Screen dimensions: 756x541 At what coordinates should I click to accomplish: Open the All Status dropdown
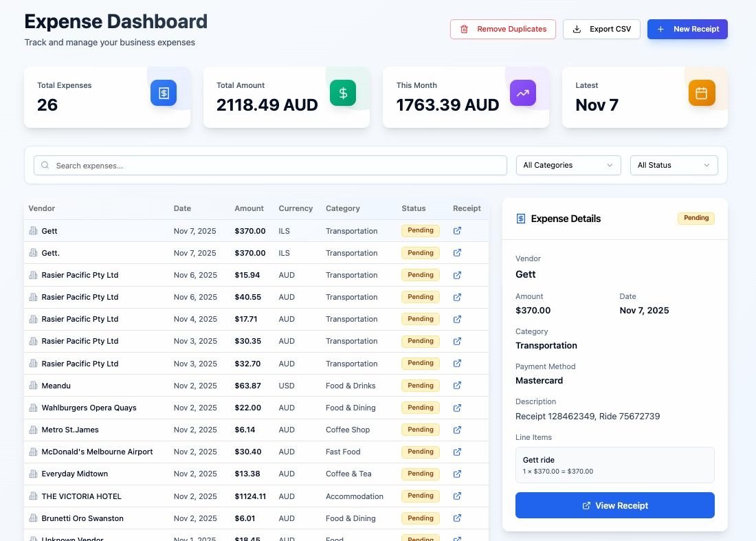tap(674, 166)
